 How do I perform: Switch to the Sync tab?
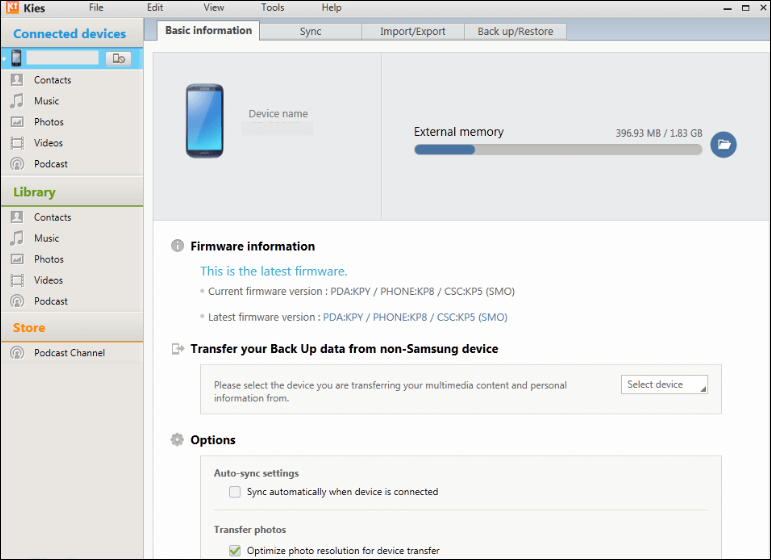[x=311, y=31]
